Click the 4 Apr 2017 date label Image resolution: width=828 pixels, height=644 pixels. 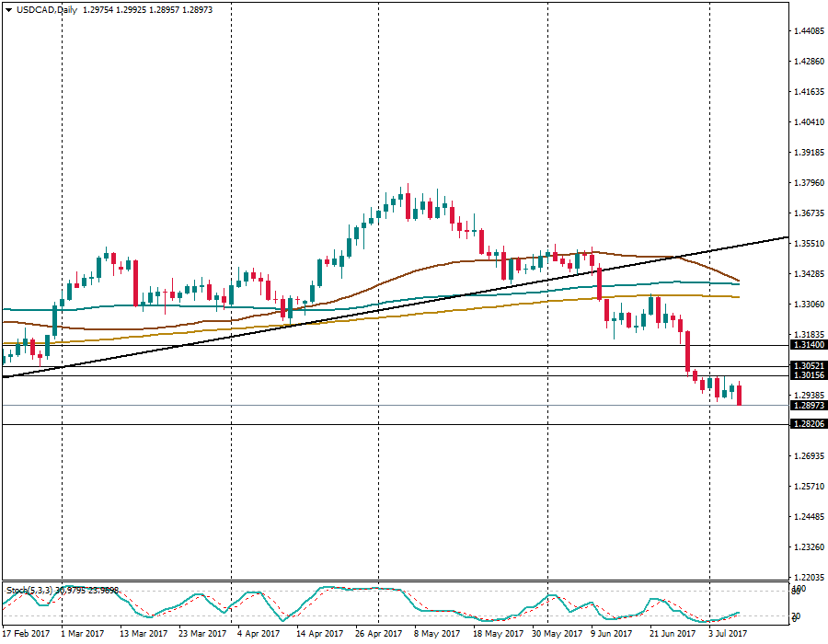[x=259, y=634]
